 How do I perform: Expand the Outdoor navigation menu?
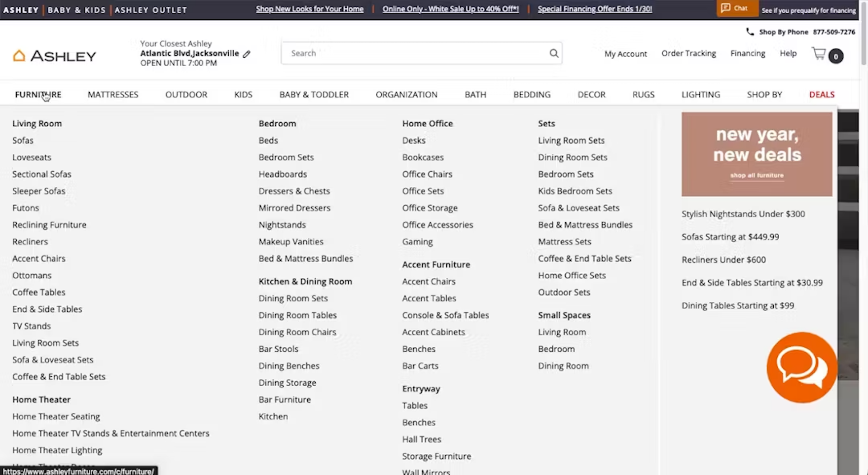pyautogui.click(x=186, y=95)
